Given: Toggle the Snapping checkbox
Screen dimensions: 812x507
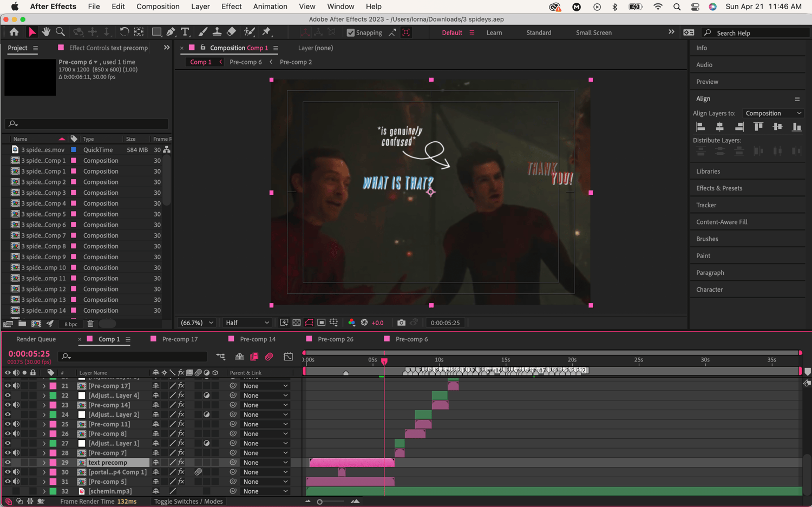Looking at the screenshot, I should coord(351,32).
